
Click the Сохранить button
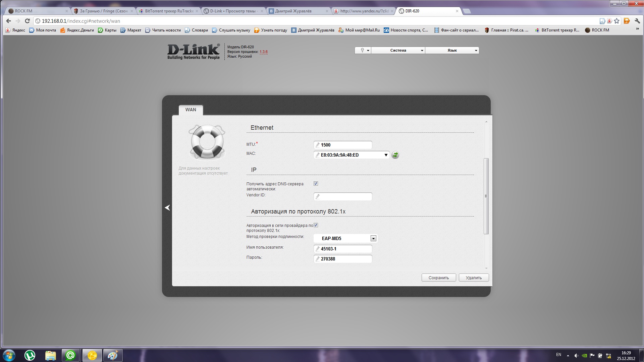pos(439,278)
